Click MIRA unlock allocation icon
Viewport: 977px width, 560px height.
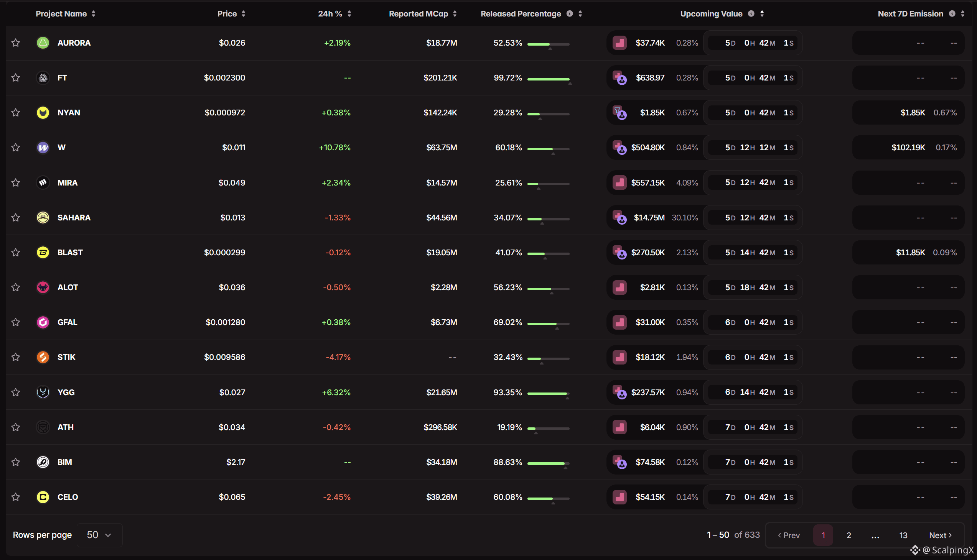coord(619,182)
